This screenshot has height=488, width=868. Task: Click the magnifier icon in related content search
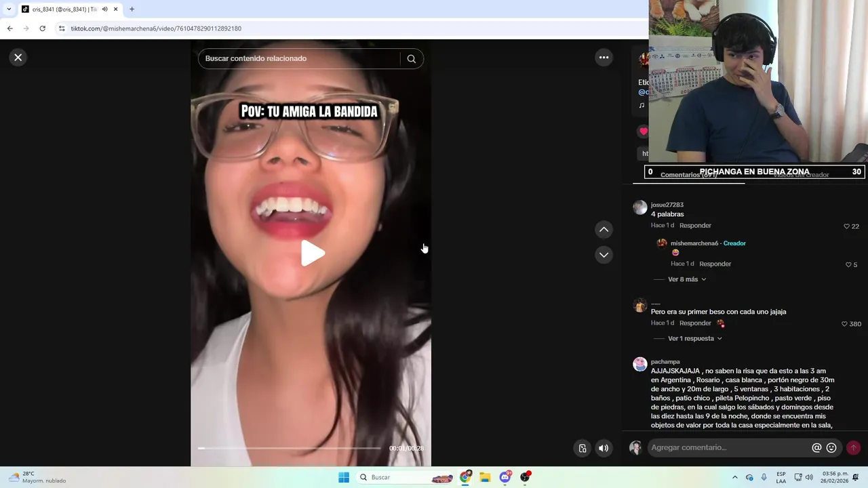pos(411,59)
